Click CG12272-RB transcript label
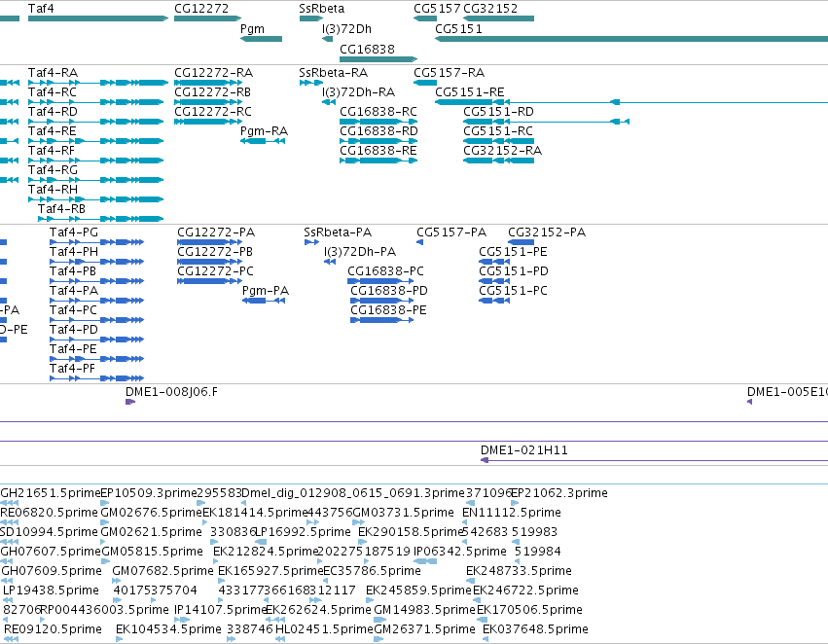This screenshot has height=644, width=828. [x=212, y=91]
